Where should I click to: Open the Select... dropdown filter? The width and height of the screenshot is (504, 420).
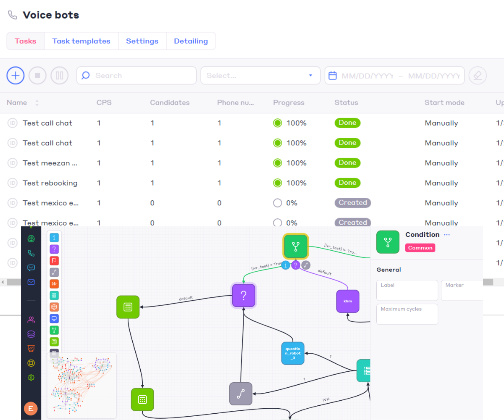pyautogui.click(x=260, y=76)
